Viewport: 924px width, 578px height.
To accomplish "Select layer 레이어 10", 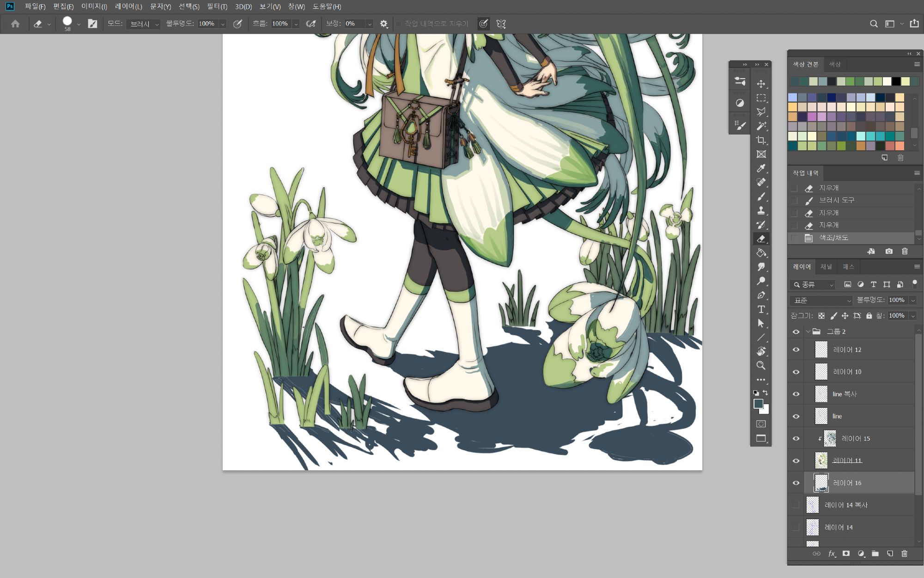I will 847,372.
